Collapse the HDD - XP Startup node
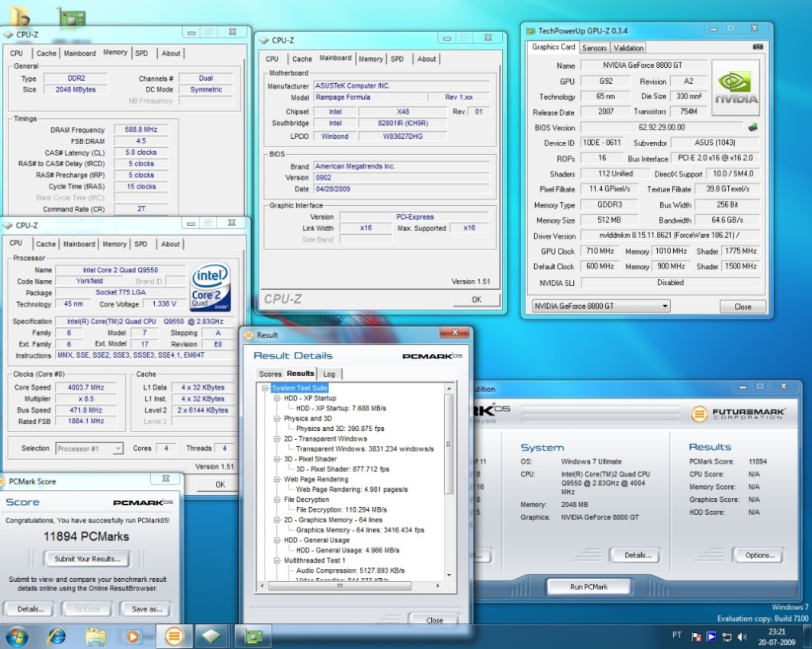 tap(277, 399)
